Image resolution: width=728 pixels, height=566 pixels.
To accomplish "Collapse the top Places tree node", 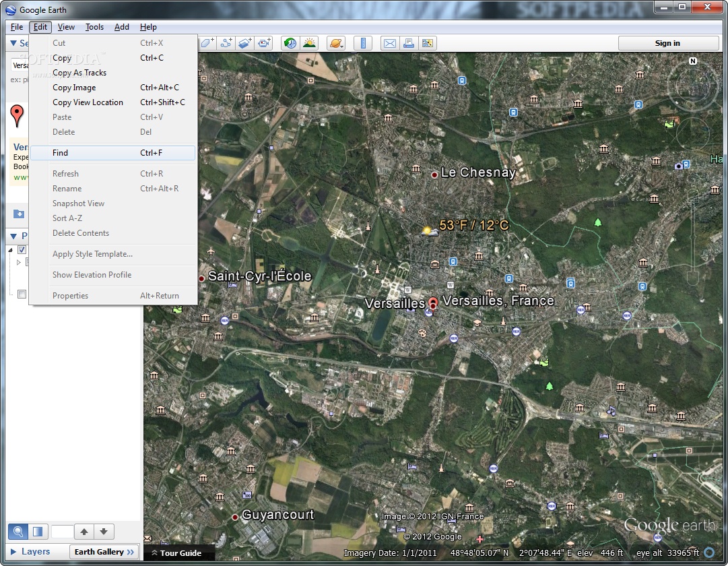I will pos(11,250).
